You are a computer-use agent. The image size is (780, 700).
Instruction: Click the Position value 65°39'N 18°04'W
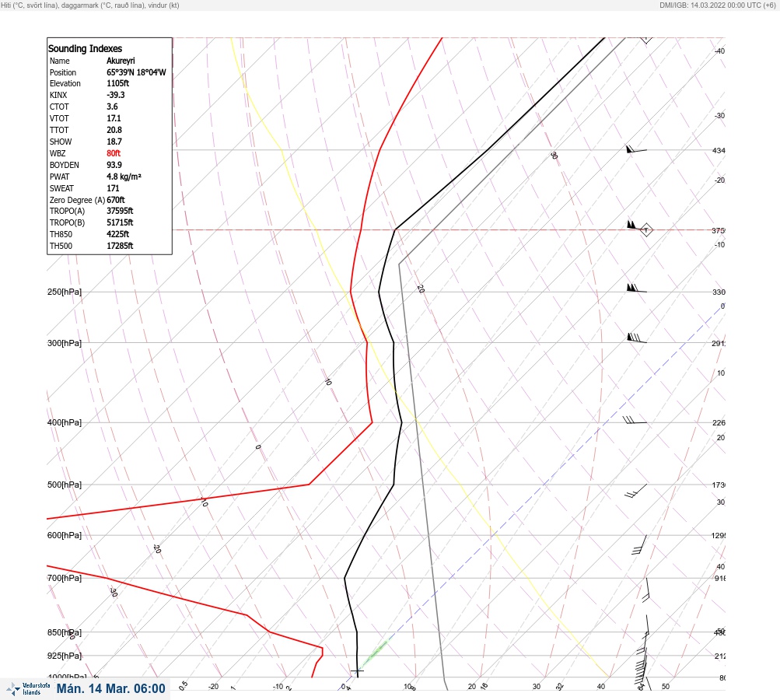click(136, 72)
